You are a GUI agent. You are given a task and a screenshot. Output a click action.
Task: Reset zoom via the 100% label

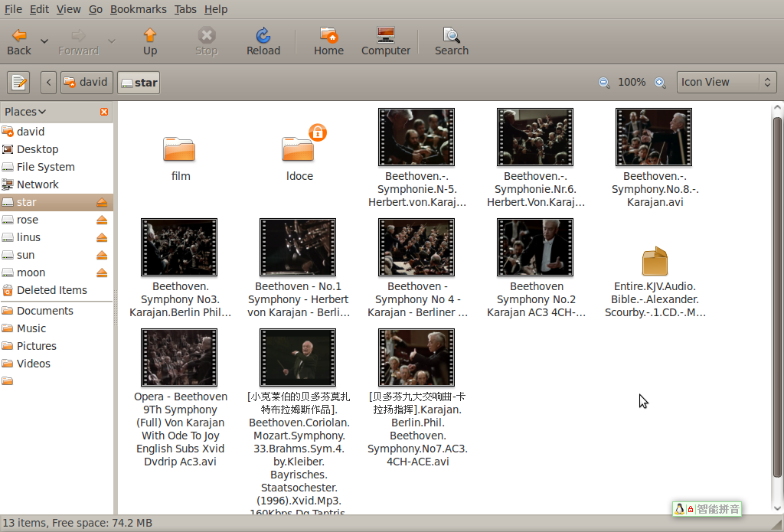pos(632,82)
